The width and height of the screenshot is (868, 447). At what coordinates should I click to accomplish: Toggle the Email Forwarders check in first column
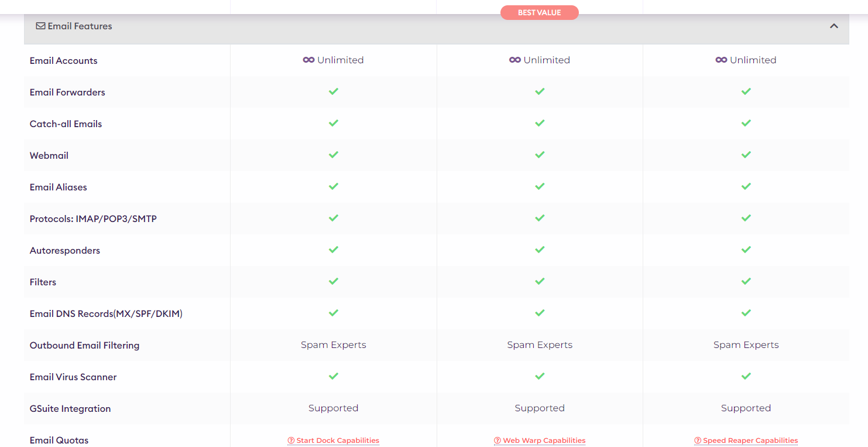click(x=334, y=91)
